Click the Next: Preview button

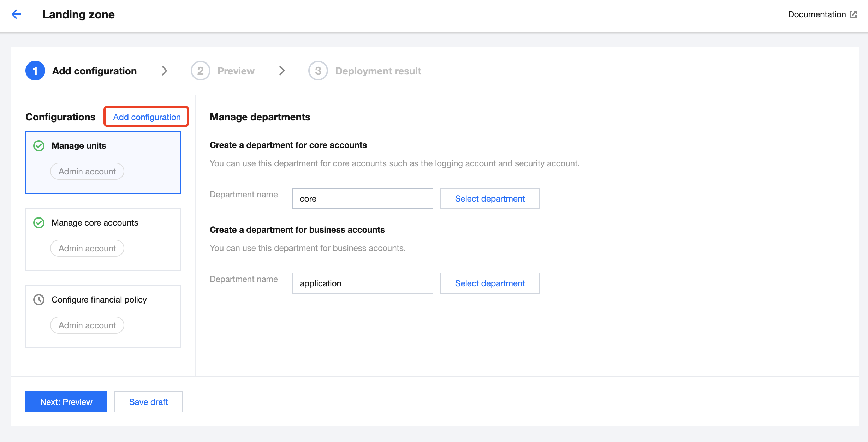point(66,401)
